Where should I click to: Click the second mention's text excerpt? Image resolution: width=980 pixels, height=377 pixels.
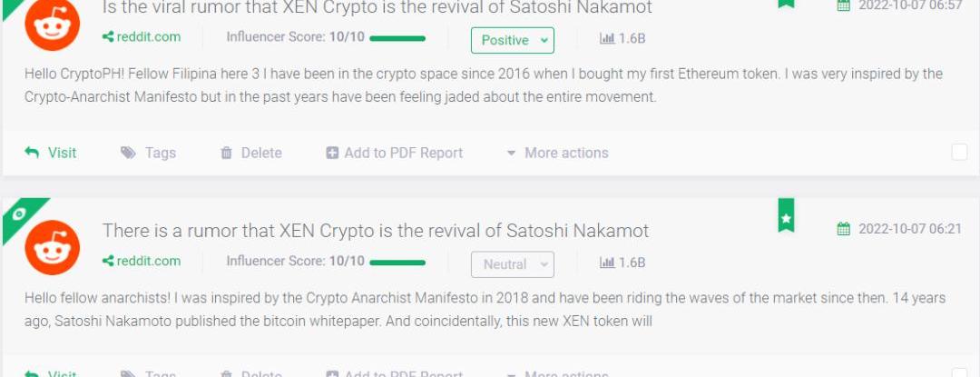pyautogui.click(x=485, y=310)
